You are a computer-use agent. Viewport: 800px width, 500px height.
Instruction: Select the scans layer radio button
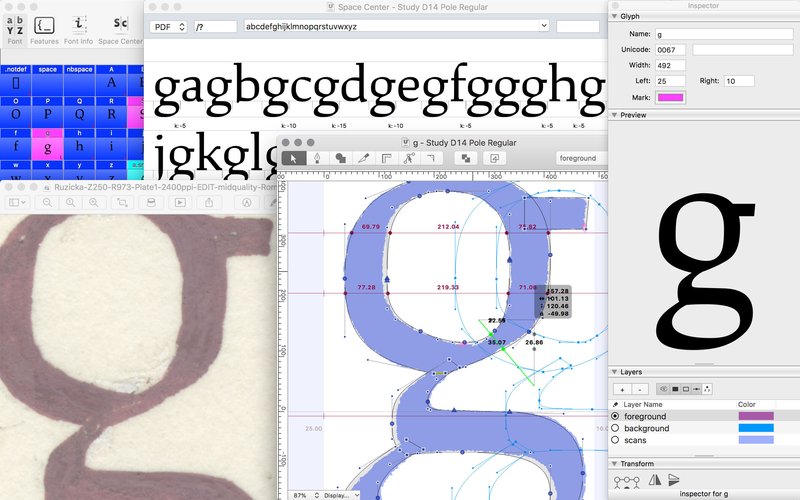click(615, 440)
